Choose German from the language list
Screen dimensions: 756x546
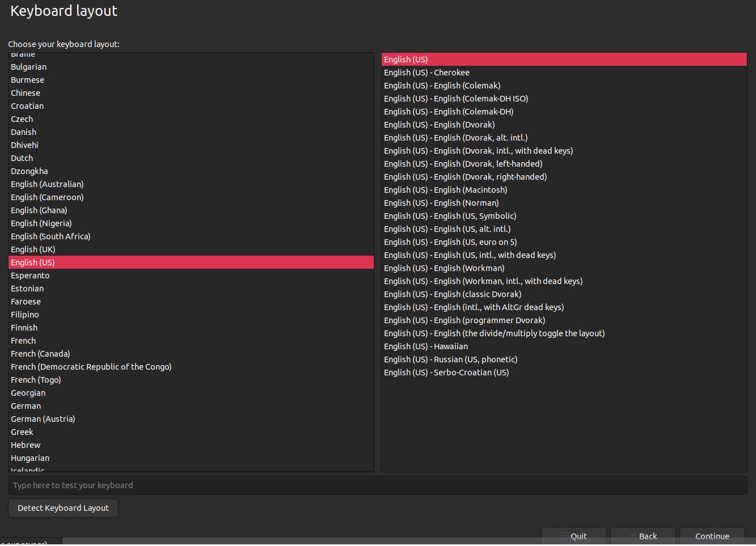coord(26,406)
